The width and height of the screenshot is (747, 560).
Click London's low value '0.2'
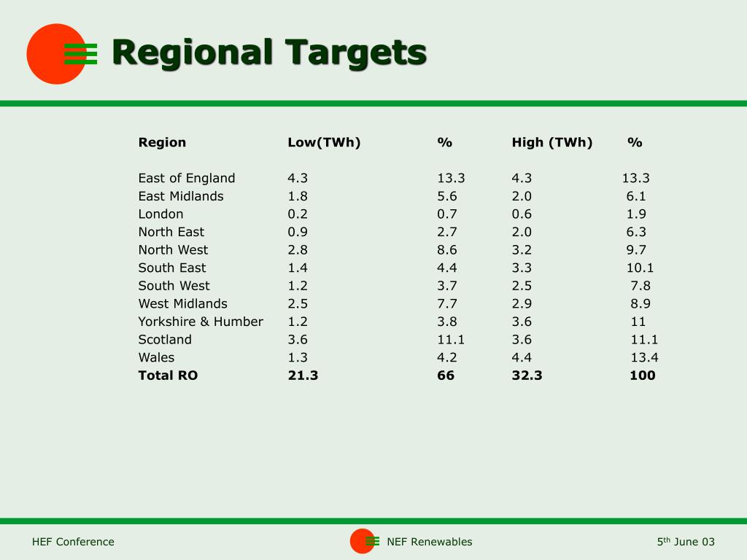[298, 214]
